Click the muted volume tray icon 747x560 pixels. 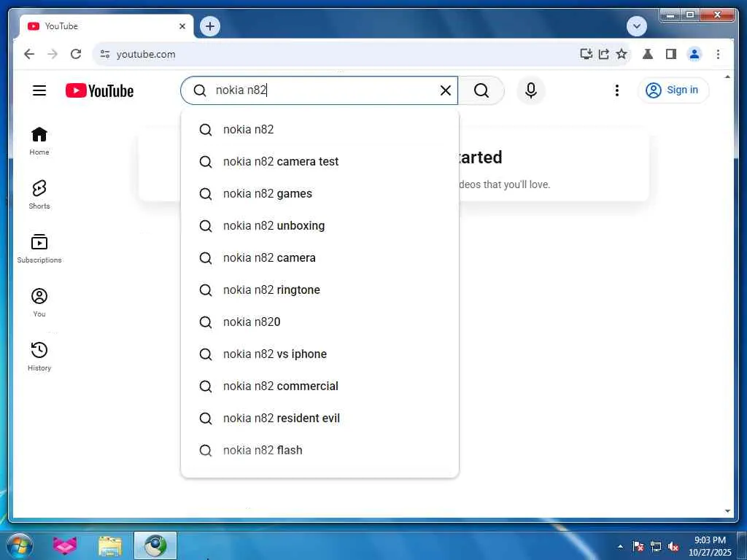[673, 546]
